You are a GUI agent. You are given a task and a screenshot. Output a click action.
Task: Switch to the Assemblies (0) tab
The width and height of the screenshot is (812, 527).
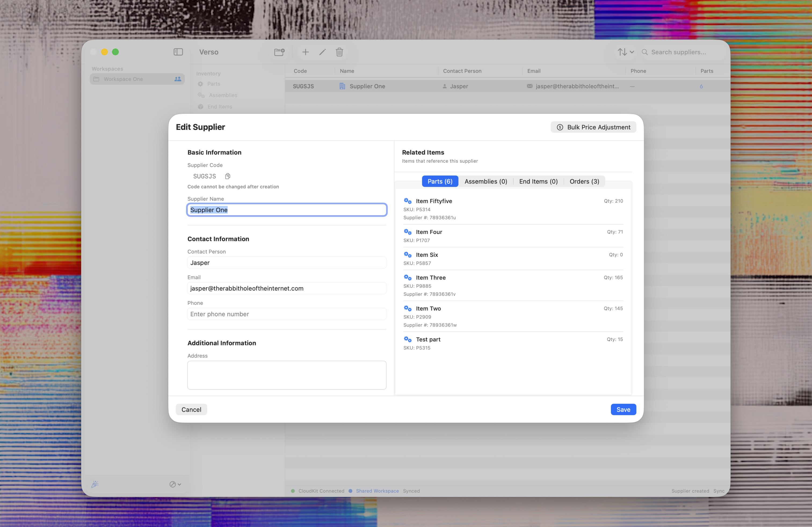click(x=485, y=181)
